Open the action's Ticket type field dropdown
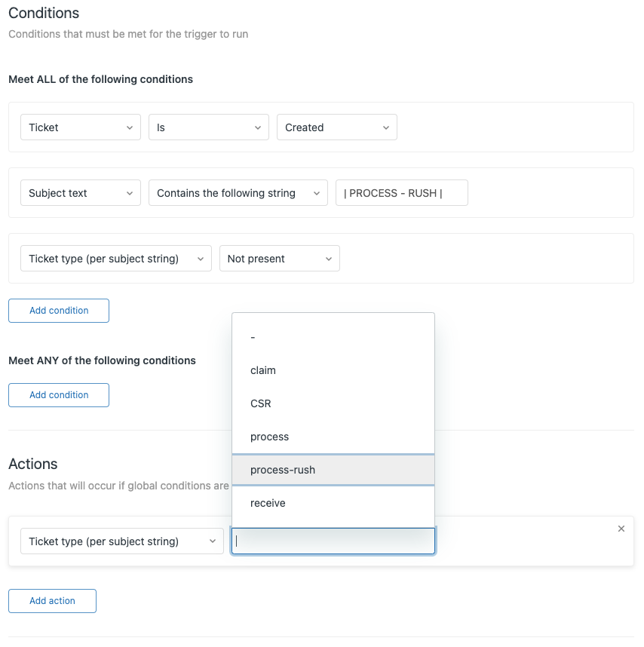Viewport: 644px width, 647px height. pyautogui.click(x=121, y=541)
